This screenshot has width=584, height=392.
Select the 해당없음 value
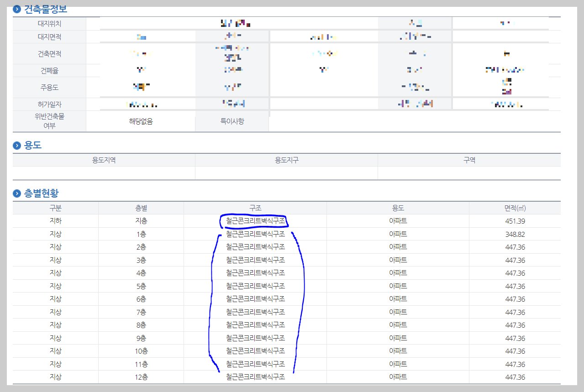pyautogui.click(x=141, y=122)
